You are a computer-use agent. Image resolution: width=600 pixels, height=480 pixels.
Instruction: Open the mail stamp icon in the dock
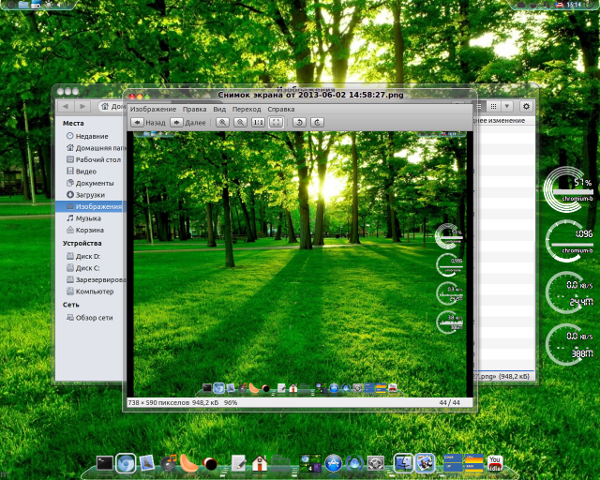tap(147, 463)
